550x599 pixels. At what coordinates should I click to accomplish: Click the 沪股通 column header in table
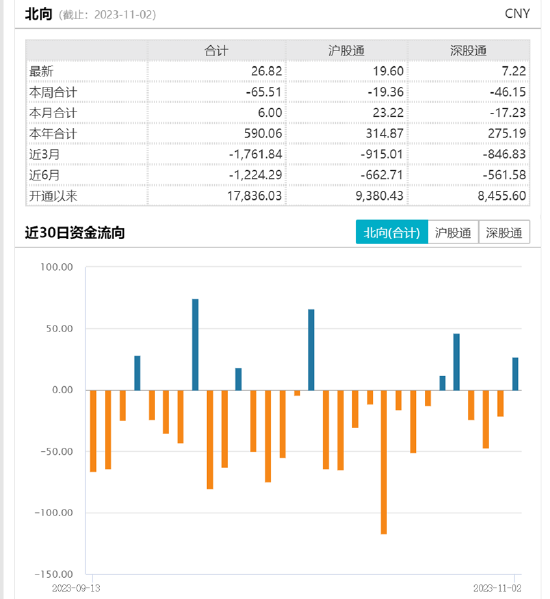(x=346, y=50)
